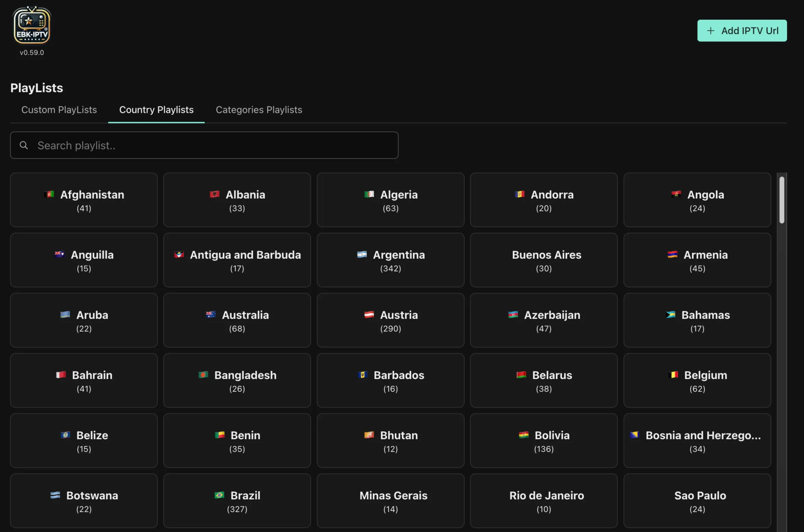
Task: Select the Austria playlist tile
Action: click(391, 320)
